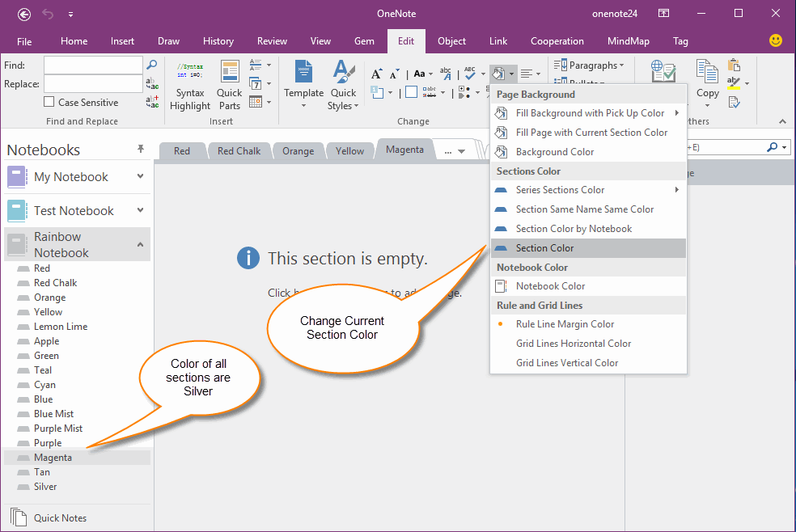Open the calendar insert dropdown arrow

[x=269, y=103]
